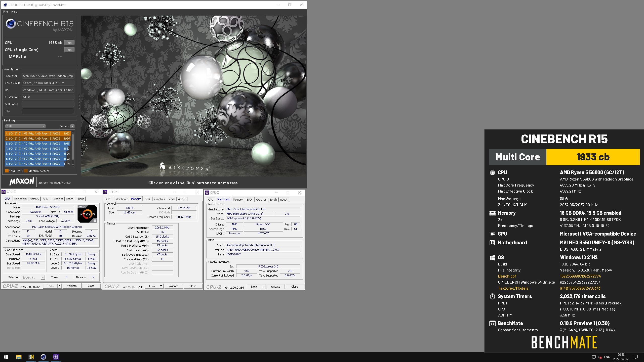The image size is (644, 362).
Task: Click Validate in CPU-Z Mainboard window
Action: pos(275,287)
